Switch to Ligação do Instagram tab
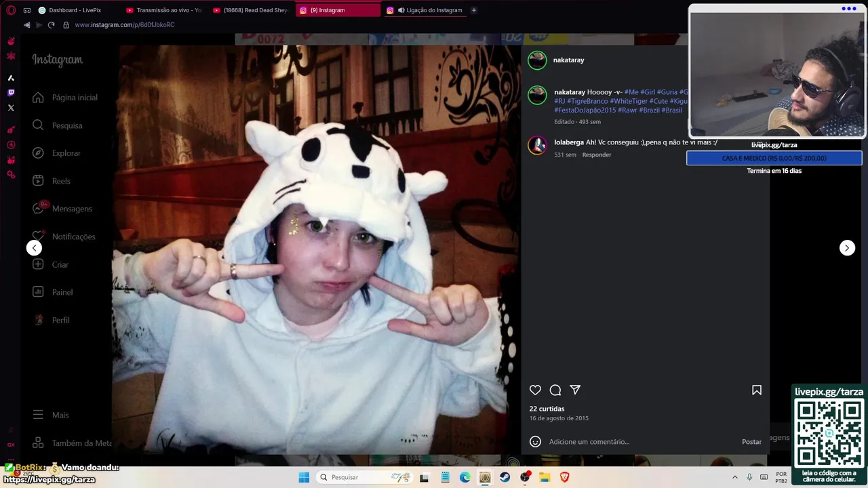The height and width of the screenshot is (488, 868). click(425, 10)
